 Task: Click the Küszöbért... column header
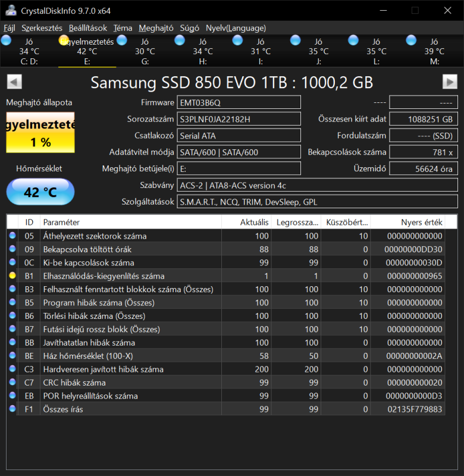(346, 222)
